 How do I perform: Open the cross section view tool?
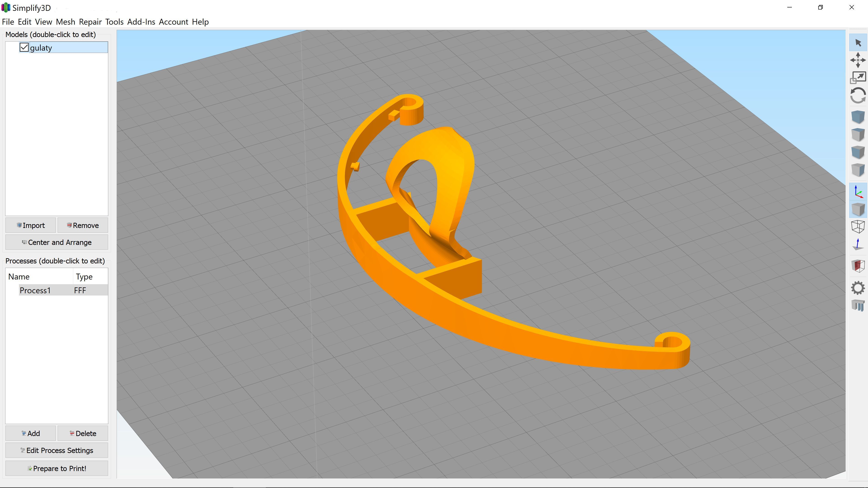pos(858,266)
